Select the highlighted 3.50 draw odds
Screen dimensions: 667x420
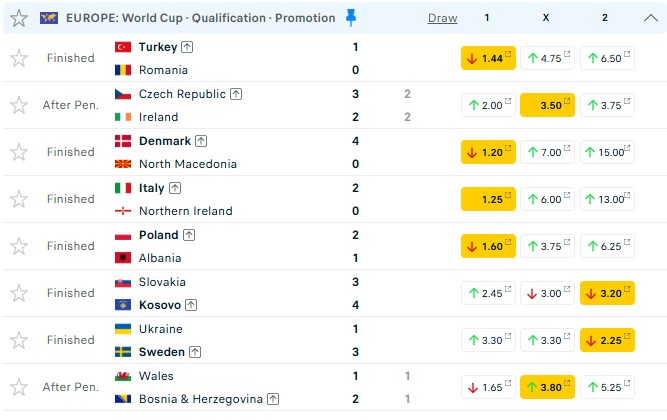pos(547,105)
